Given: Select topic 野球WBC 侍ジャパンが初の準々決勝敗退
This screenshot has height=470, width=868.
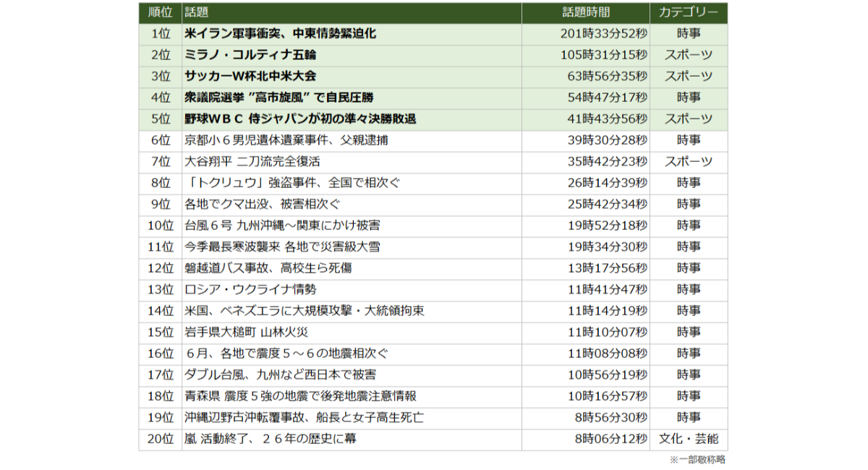Looking at the screenshot, I should [300, 119].
